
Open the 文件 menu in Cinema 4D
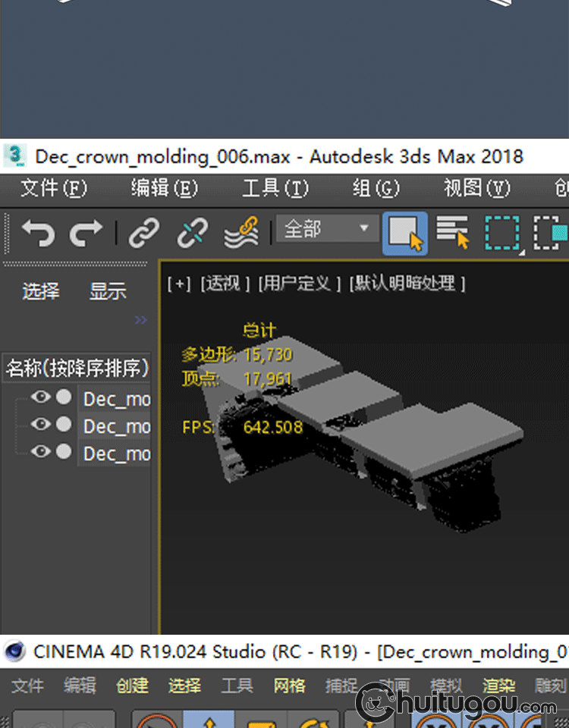click(27, 686)
